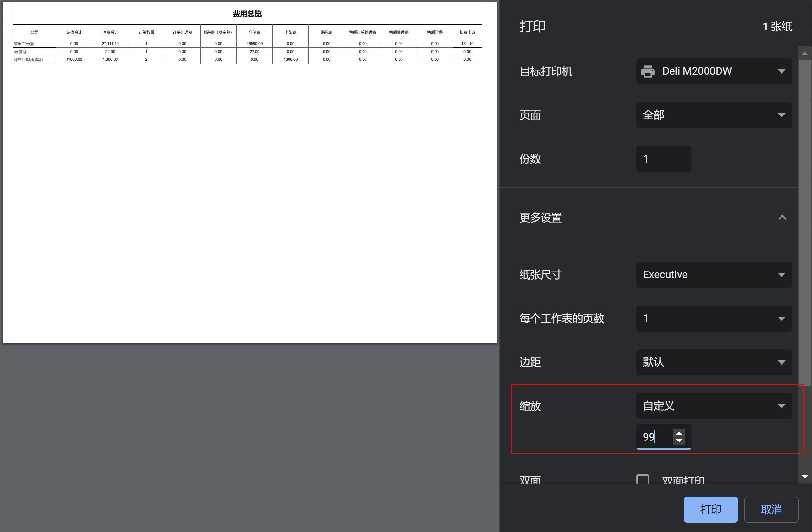
Task: Click the 上架费 column header
Action: (291, 32)
